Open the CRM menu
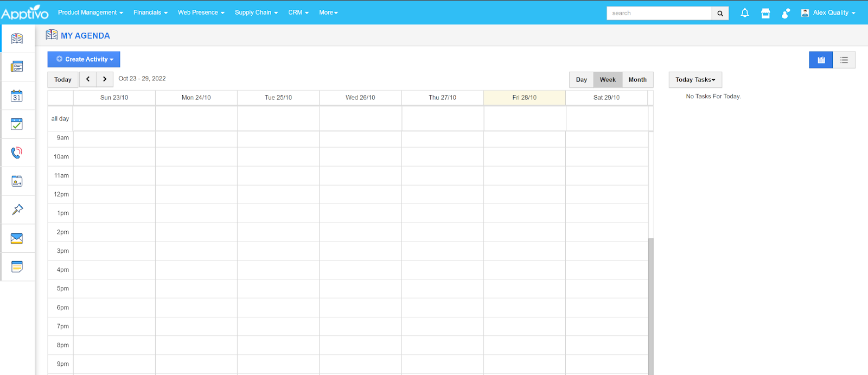Screen dimensions: 868x375 click(x=298, y=12)
